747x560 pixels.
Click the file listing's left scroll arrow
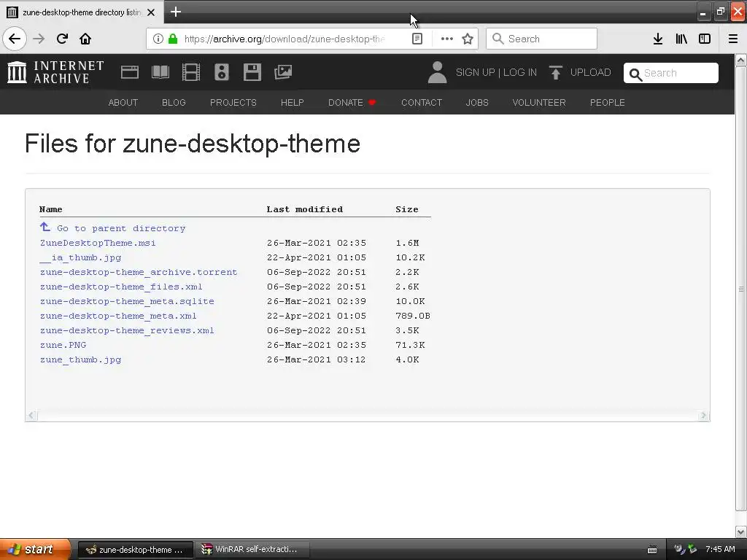click(x=31, y=416)
